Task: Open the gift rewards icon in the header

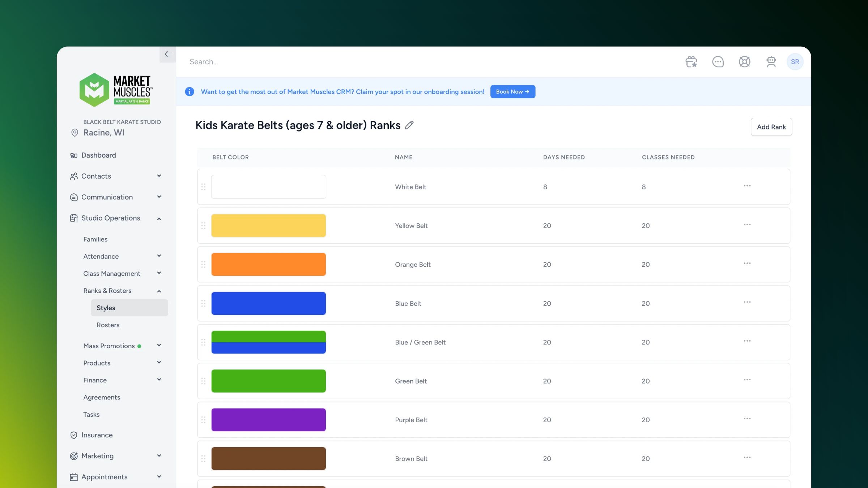Action: pos(691,62)
